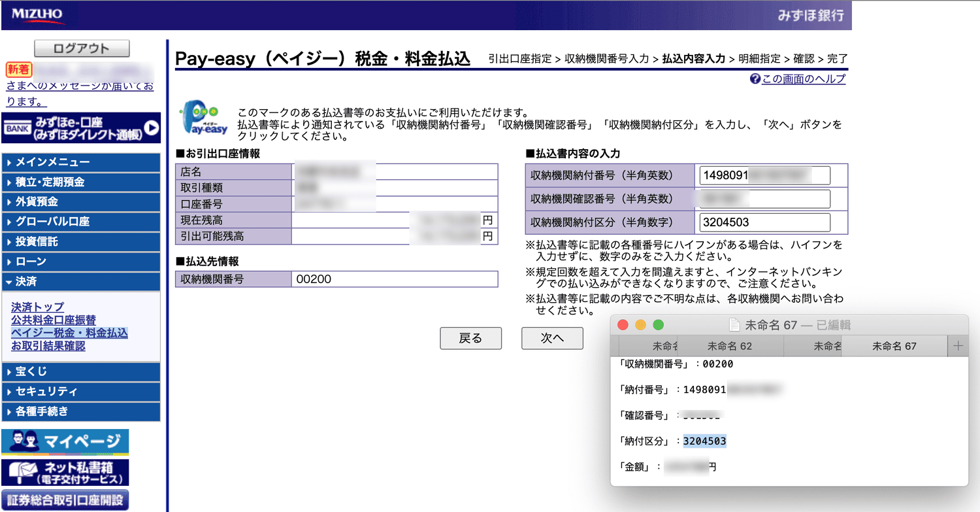Viewport: 980px width, 512px height.
Task: Click the 新着 badge
Action: 19,69
